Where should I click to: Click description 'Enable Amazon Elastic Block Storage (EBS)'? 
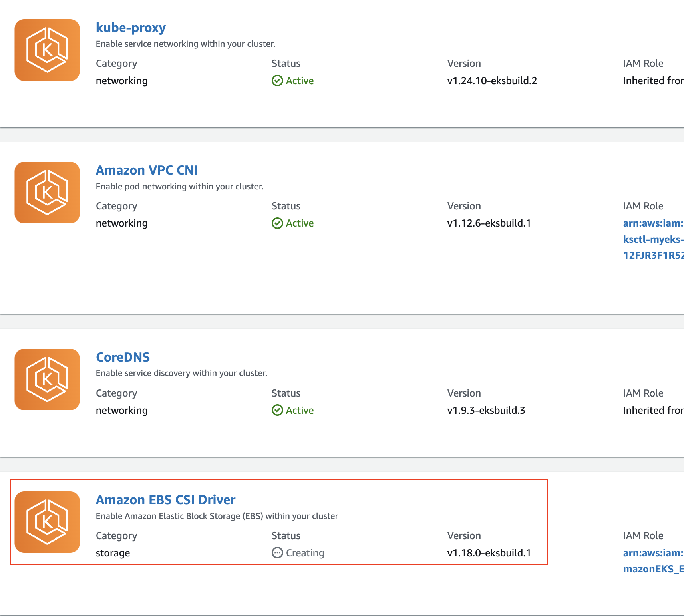(x=217, y=516)
